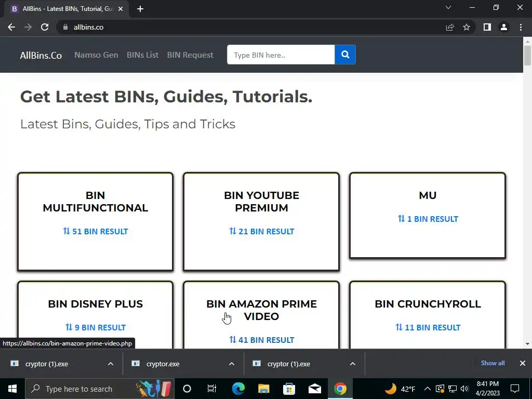The image size is (532, 399).
Task: Open the Namso Gen menu item
Action: coord(96,55)
